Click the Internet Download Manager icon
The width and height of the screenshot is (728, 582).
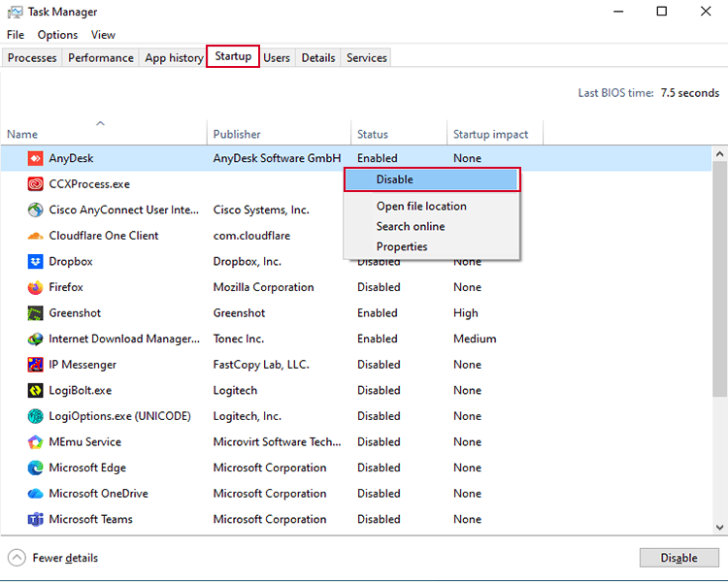pyautogui.click(x=35, y=339)
